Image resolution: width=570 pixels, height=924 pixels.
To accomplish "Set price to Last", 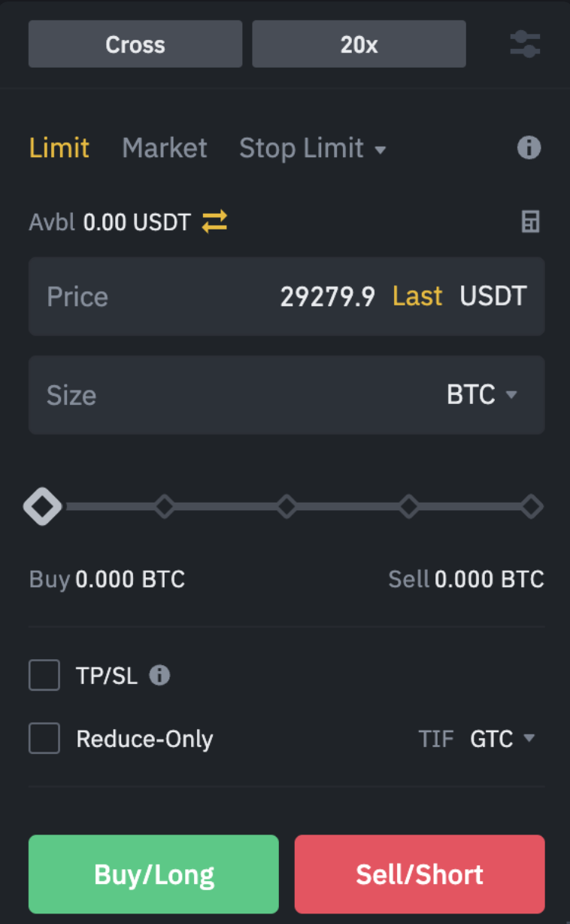I will tap(417, 296).
